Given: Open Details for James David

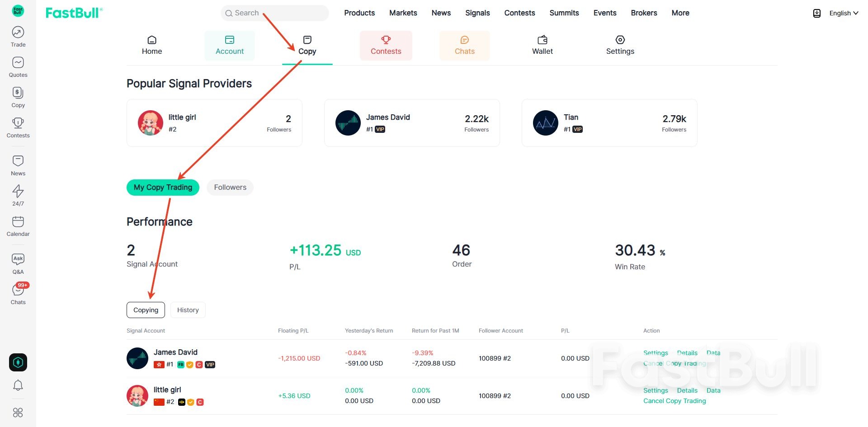Looking at the screenshot, I should click(x=687, y=353).
